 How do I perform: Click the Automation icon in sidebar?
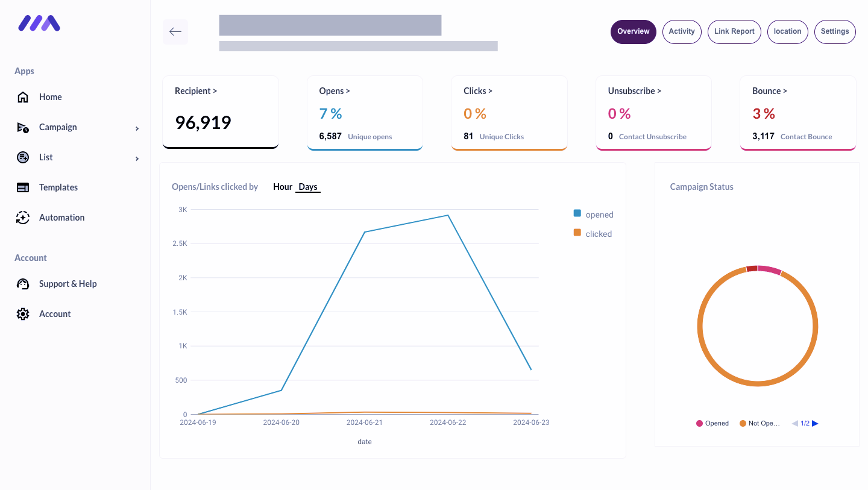click(x=23, y=218)
